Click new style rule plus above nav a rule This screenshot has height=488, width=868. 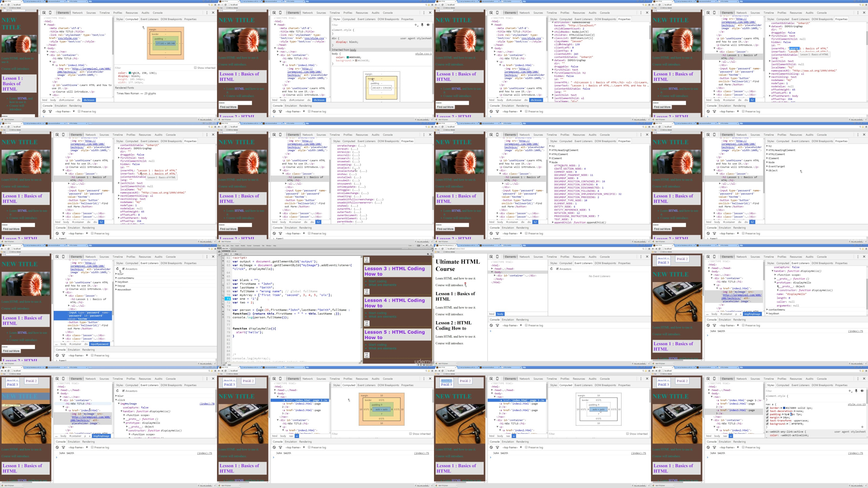click(x=850, y=391)
